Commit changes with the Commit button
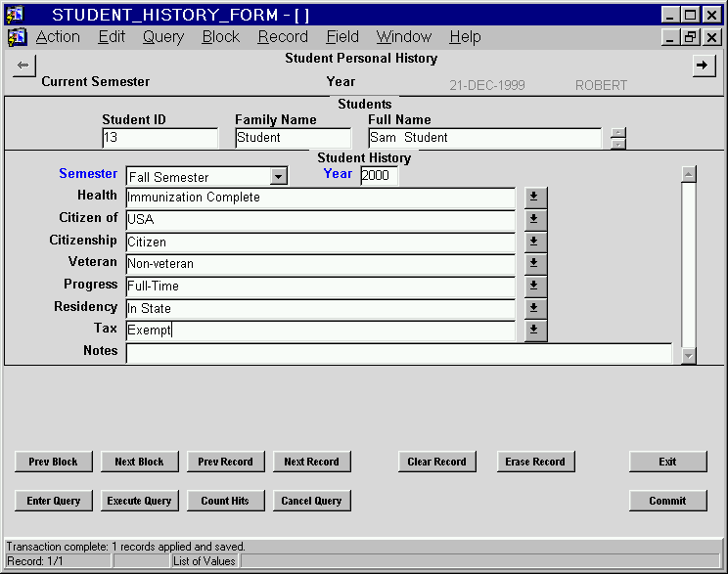 point(668,501)
